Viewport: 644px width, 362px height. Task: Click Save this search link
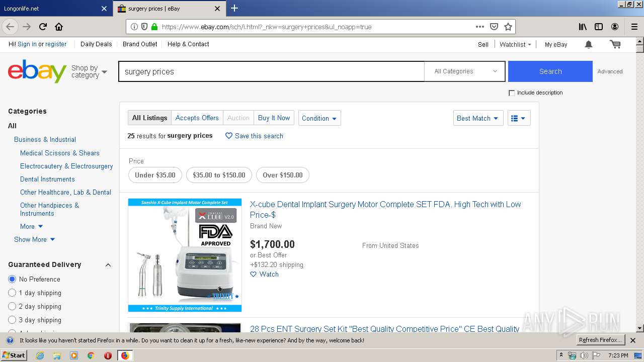coord(254,136)
